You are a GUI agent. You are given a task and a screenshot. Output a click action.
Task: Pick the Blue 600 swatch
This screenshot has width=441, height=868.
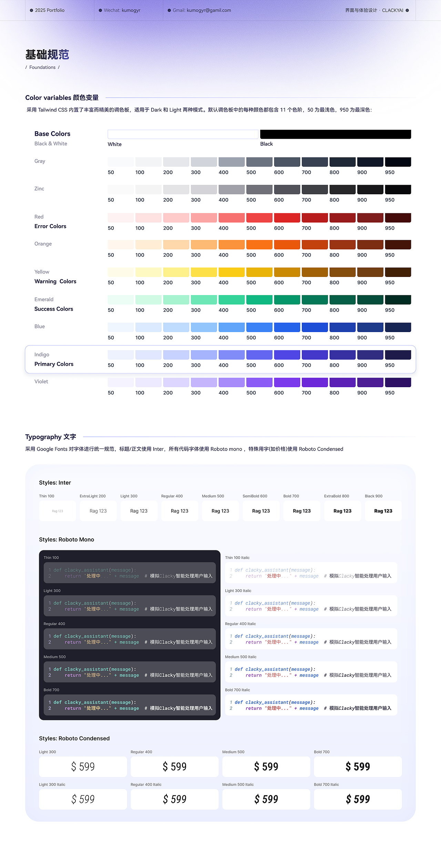click(287, 327)
